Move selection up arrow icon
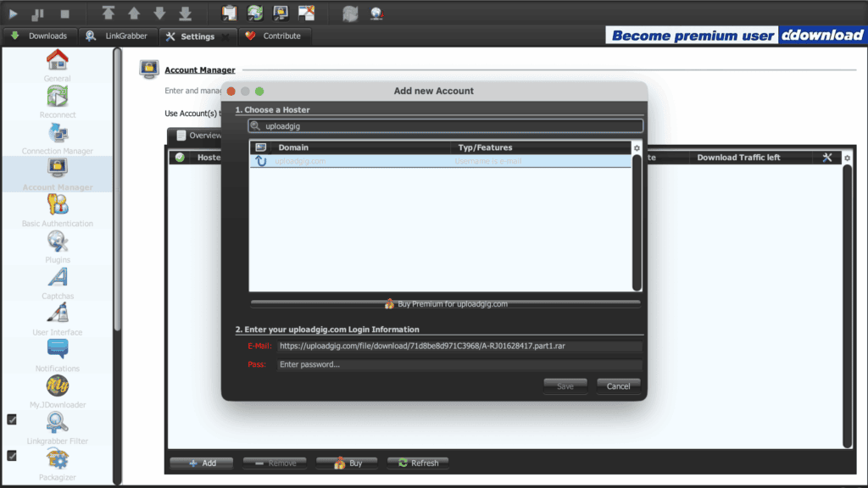The image size is (868, 488). [x=134, y=13]
